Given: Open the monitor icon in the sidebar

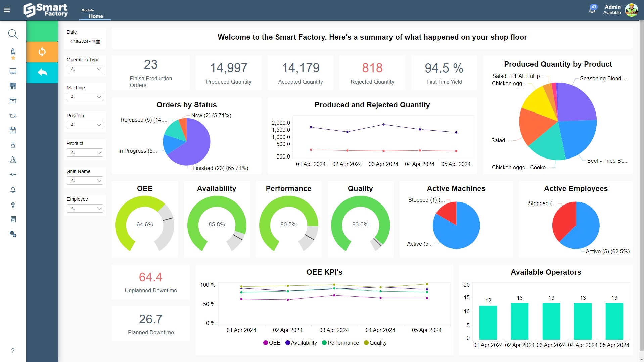Looking at the screenshot, I should tap(13, 71).
